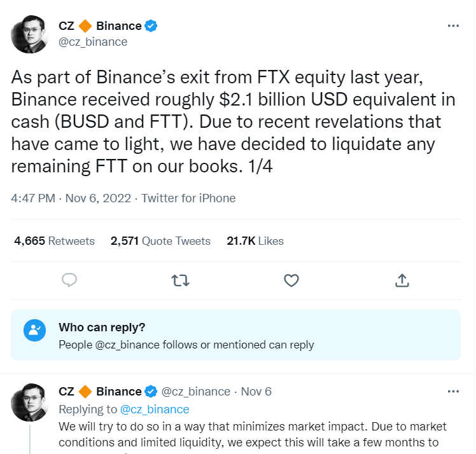
Task: Click the Replying to @cz_binance link
Action: 155,409
